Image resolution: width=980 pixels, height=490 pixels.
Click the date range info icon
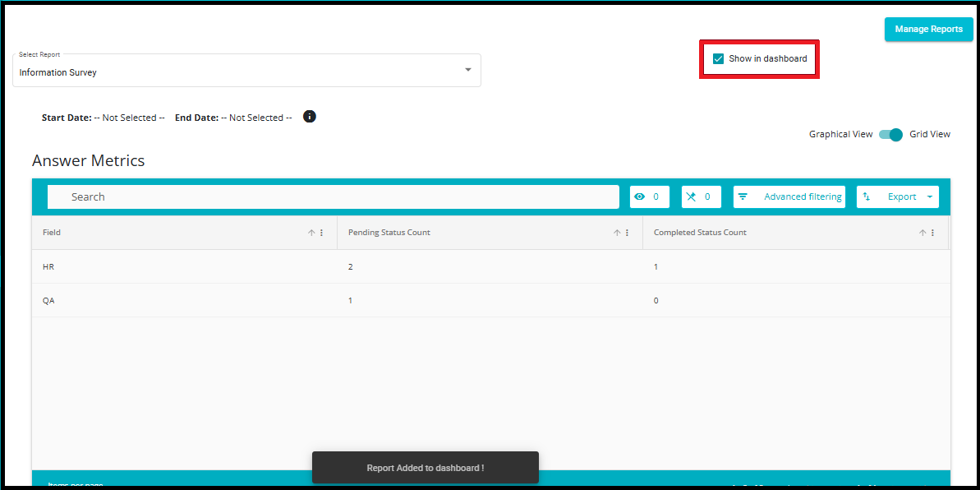tap(310, 117)
